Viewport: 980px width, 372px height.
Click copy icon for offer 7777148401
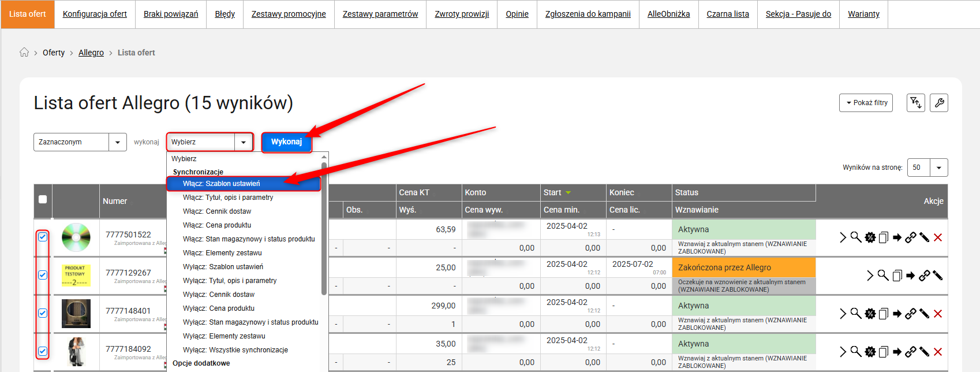pyautogui.click(x=884, y=314)
